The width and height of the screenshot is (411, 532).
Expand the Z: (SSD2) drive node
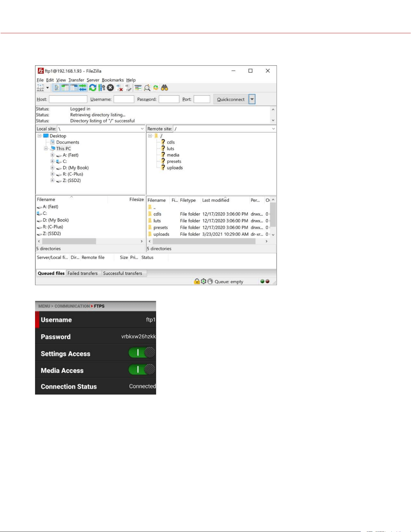[x=52, y=180]
